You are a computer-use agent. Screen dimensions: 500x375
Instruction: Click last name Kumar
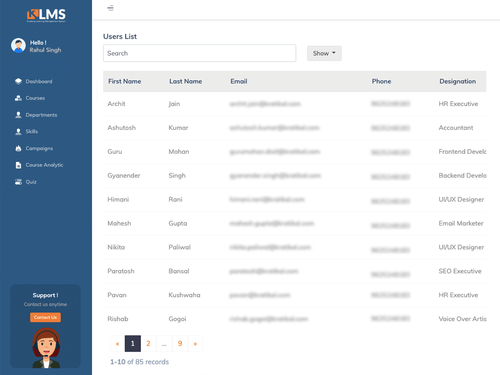click(x=178, y=128)
